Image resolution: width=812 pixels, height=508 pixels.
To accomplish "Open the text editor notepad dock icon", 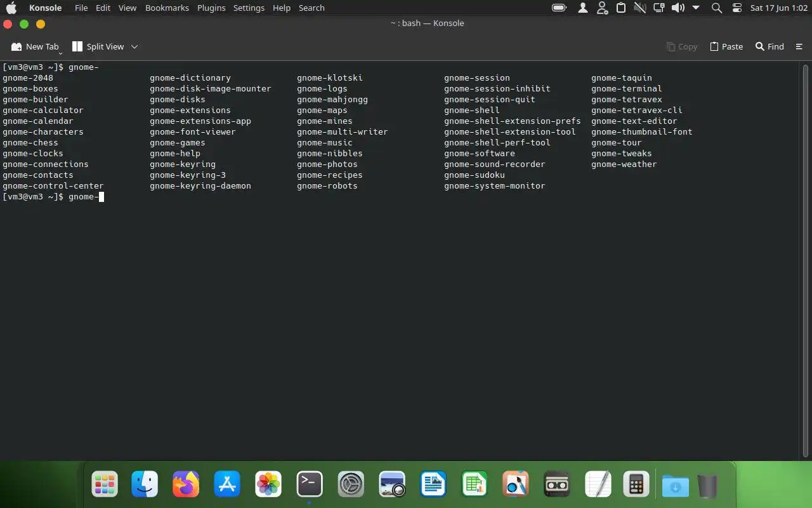I will (598, 485).
